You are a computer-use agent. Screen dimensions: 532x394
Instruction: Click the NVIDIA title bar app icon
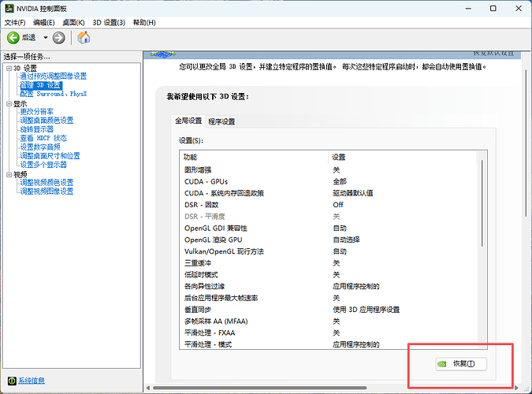9,8
